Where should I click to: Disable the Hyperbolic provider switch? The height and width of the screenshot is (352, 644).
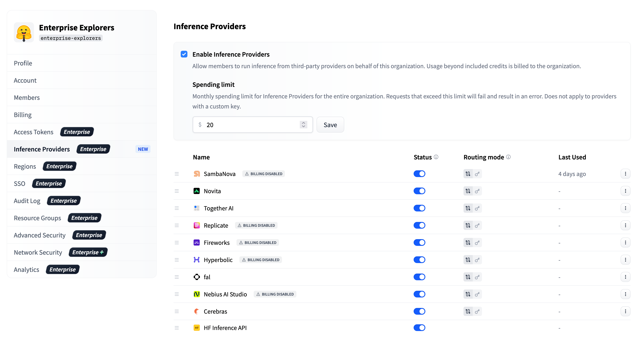tap(419, 260)
